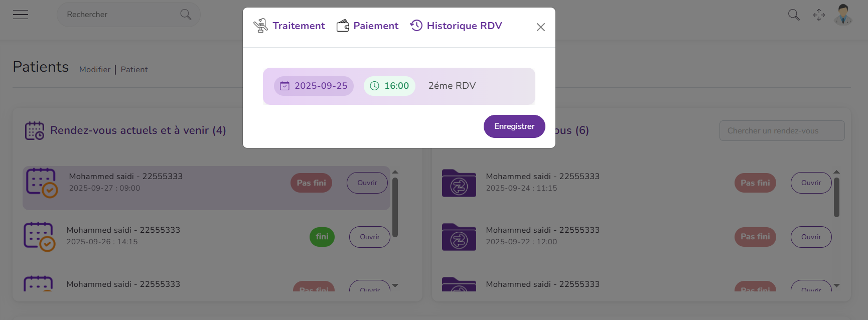Toggle fullscreen with the arrows icon
868x320 pixels.
click(x=819, y=15)
